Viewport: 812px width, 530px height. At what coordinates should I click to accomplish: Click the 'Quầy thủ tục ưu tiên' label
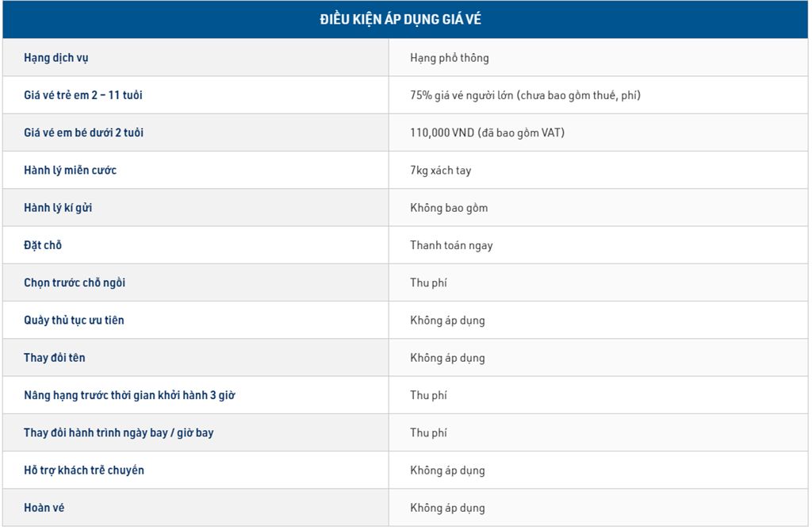point(74,321)
